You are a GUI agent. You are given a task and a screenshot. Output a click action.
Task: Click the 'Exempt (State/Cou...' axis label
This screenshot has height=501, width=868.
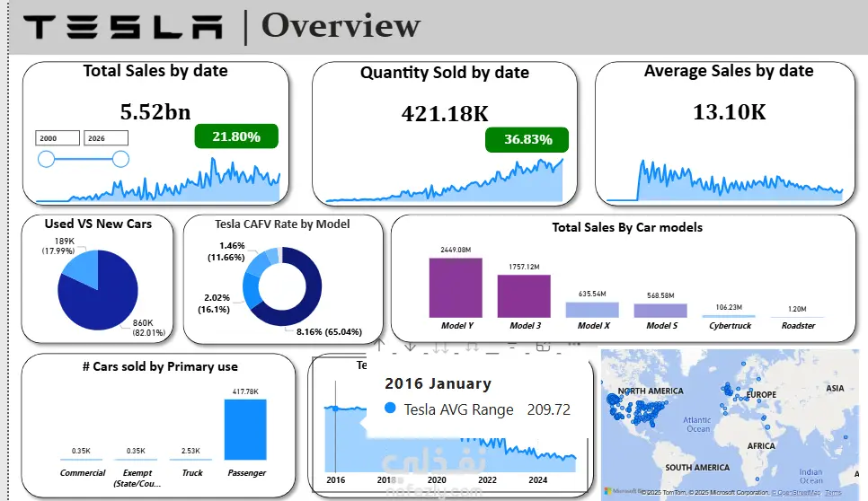pos(137,478)
